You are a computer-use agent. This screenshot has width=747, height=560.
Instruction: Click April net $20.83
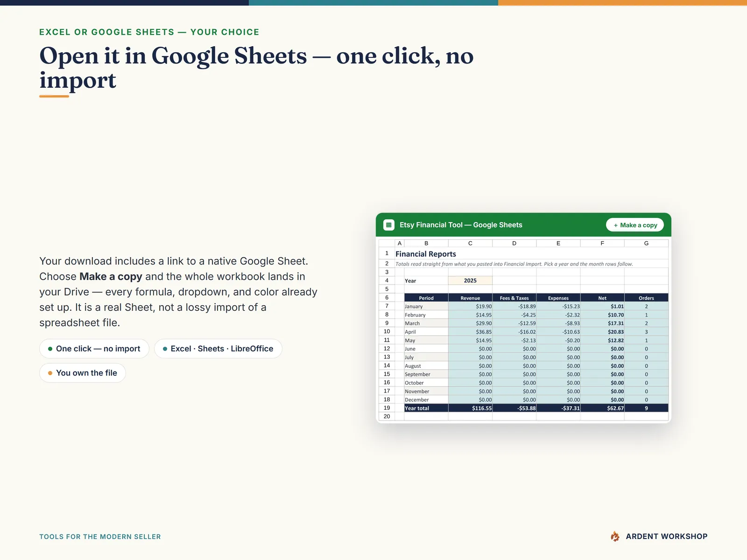602,332
